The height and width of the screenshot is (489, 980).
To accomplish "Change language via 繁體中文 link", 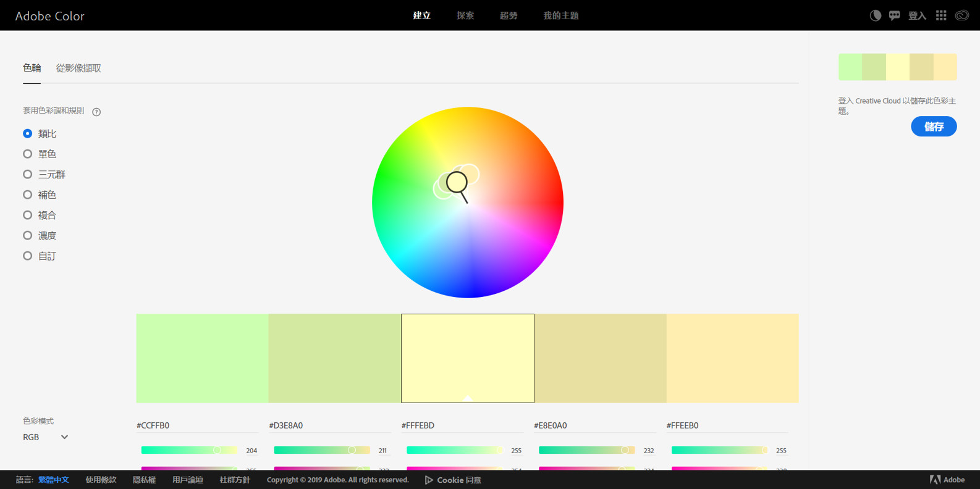I will (54, 480).
